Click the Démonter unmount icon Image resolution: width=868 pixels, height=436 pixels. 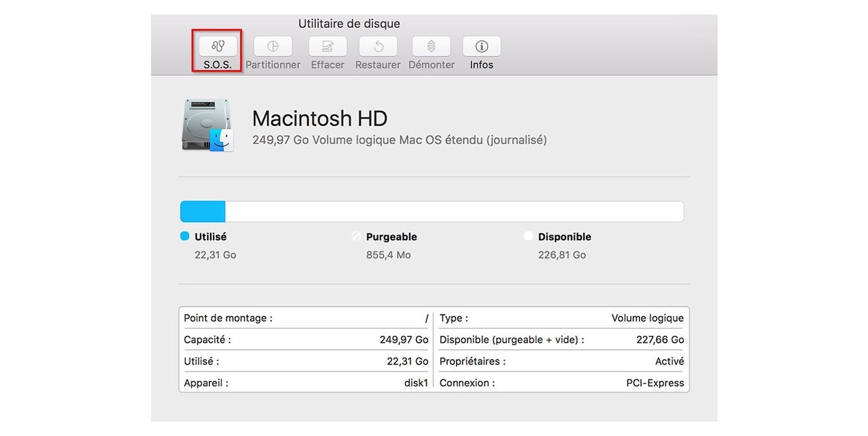click(431, 46)
